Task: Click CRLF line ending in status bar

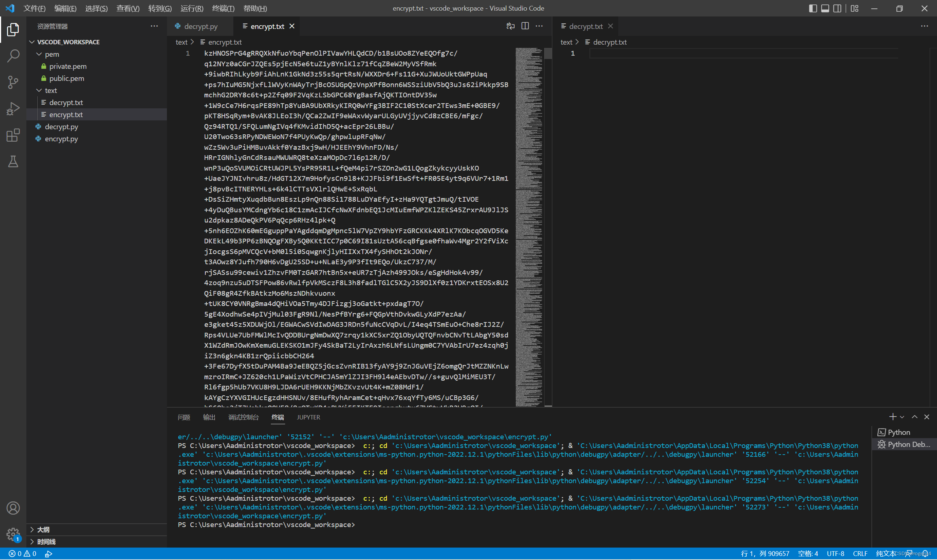Action: [860, 553]
